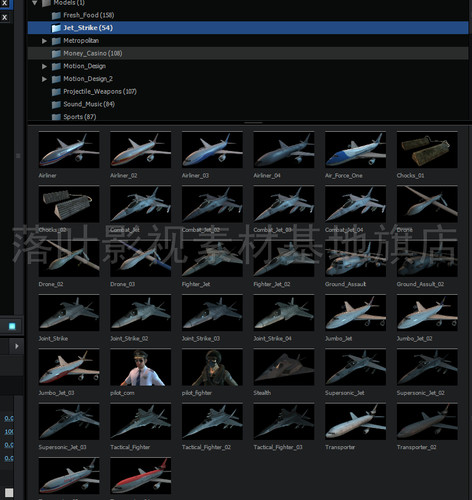Click the Motion_Design_2 folder label
The width and height of the screenshot is (472, 500).
pos(88,79)
